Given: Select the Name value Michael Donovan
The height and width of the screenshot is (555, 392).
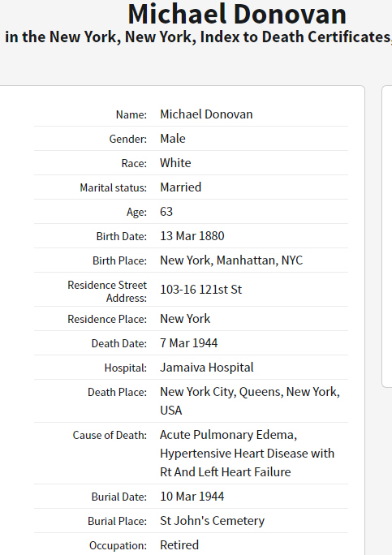Looking at the screenshot, I should [206, 114].
